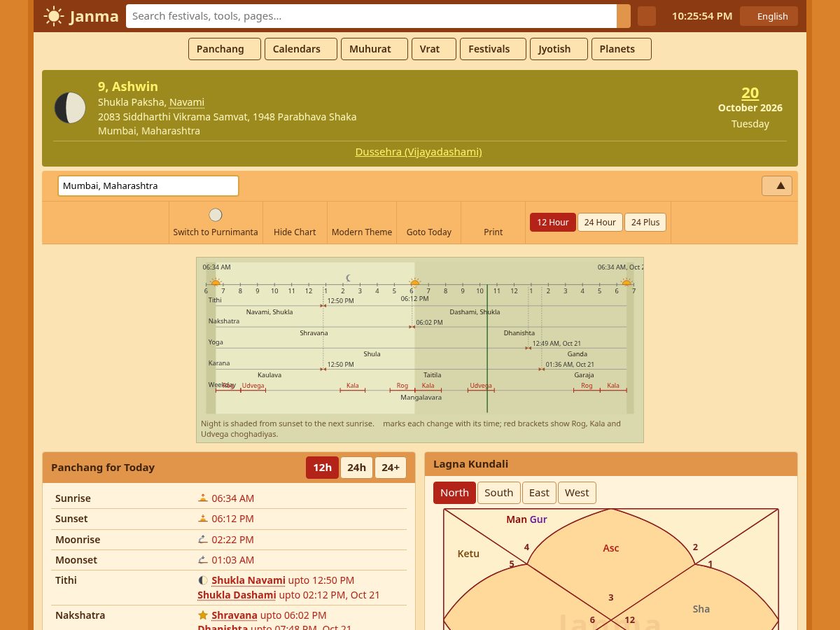Click the Moonrise row icon

point(203,540)
